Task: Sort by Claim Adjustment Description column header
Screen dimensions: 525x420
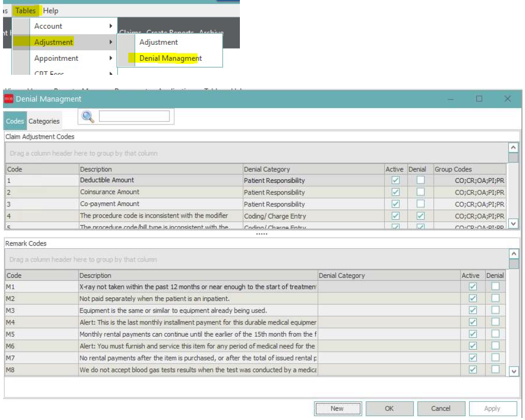Action: pos(161,169)
